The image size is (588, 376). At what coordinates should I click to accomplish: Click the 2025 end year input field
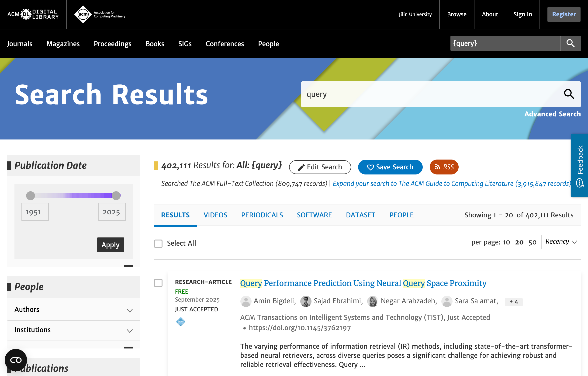tap(112, 212)
